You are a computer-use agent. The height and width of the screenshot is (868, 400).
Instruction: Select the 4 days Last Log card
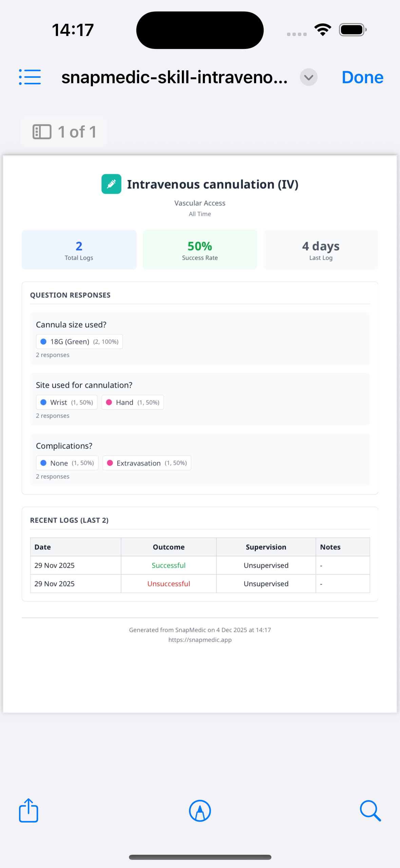coord(321,250)
